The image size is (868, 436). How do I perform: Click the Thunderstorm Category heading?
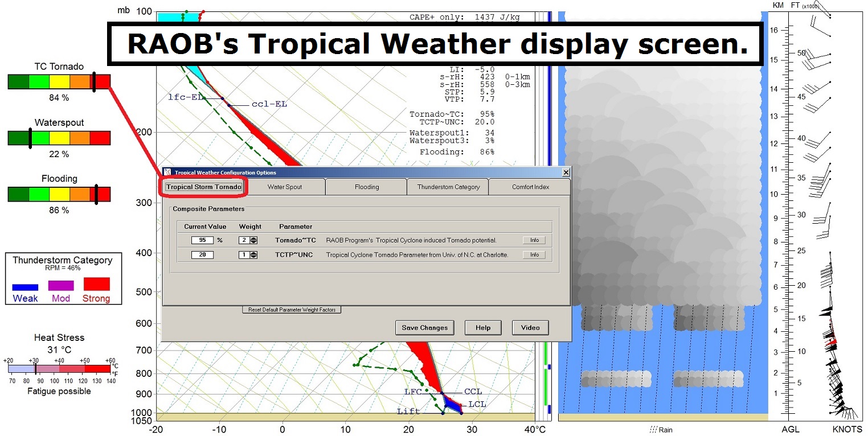(x=62, y=260)
